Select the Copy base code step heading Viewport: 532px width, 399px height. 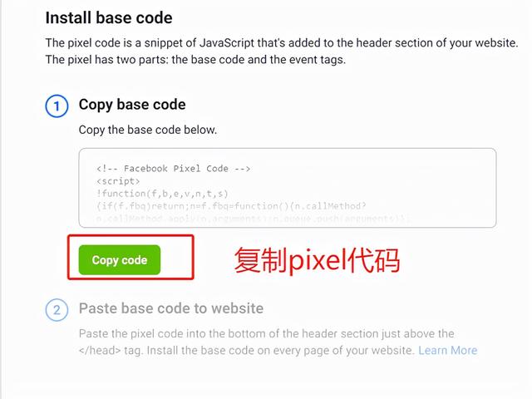(132, 105)
